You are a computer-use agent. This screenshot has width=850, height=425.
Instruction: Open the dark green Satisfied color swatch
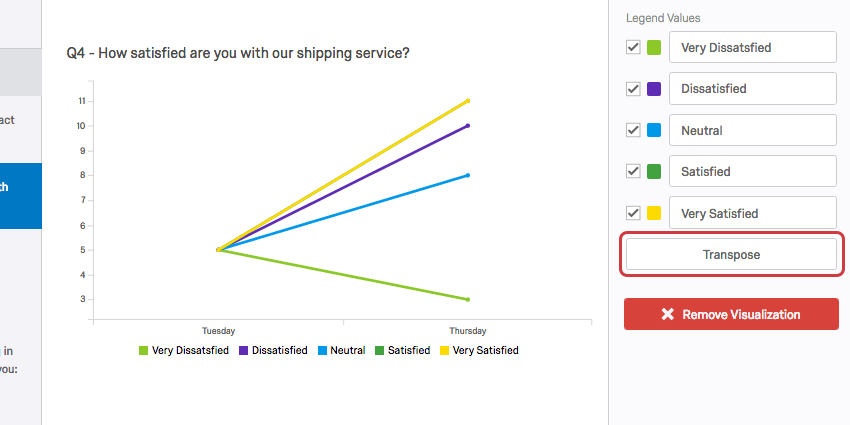654,171
